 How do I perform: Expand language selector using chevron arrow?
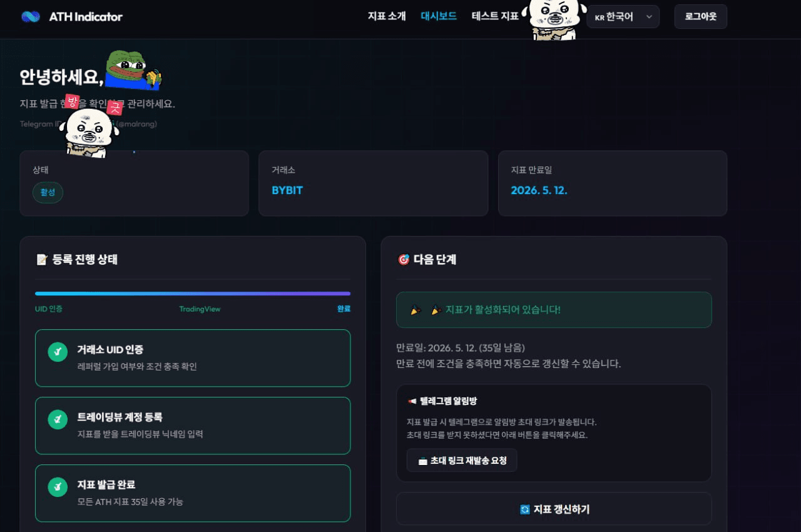point(649,17)
